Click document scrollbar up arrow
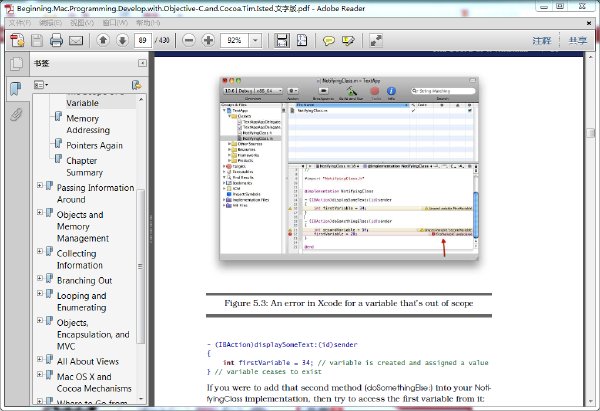This screenshot has height=411, width=600. tap(590, 57)
